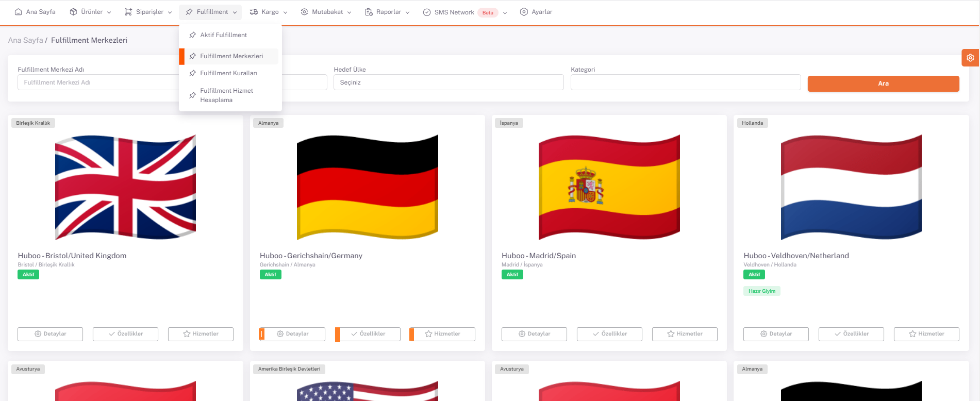This screenshot has width=980, height=401.
Task: Click pin icon in Fulfillment top menu
Action: coord(189,12)
